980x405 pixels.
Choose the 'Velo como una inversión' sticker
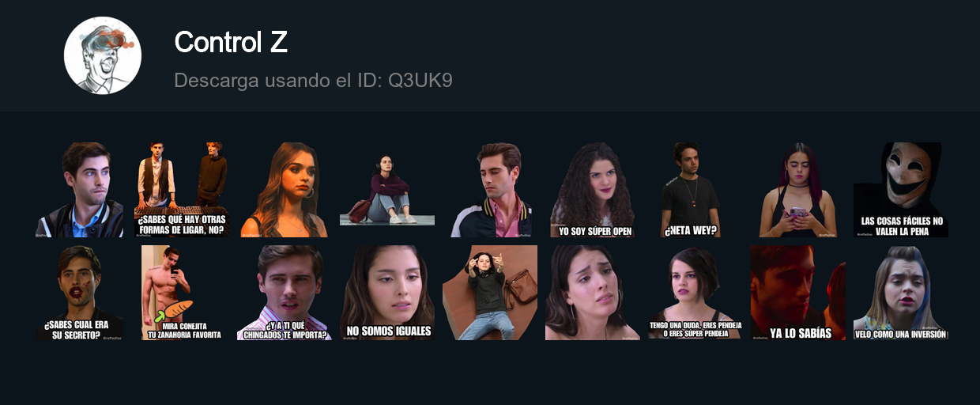[x=901, y=293]
